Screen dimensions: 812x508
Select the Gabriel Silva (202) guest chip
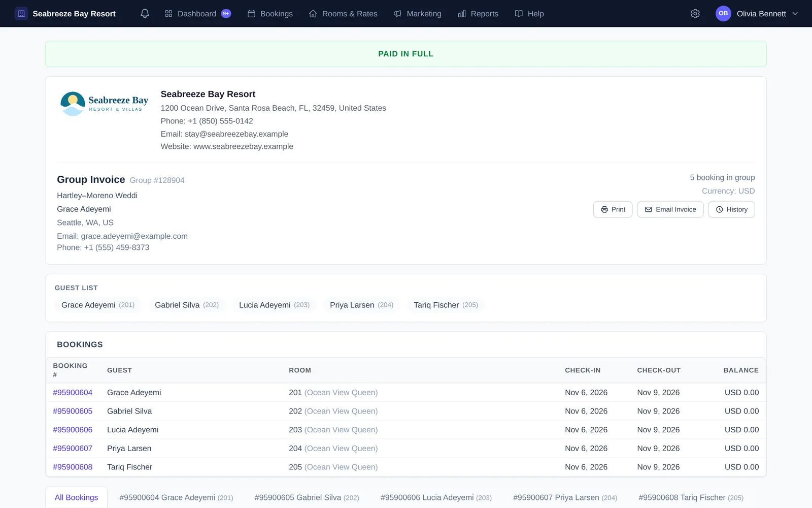tap(187, 305)
